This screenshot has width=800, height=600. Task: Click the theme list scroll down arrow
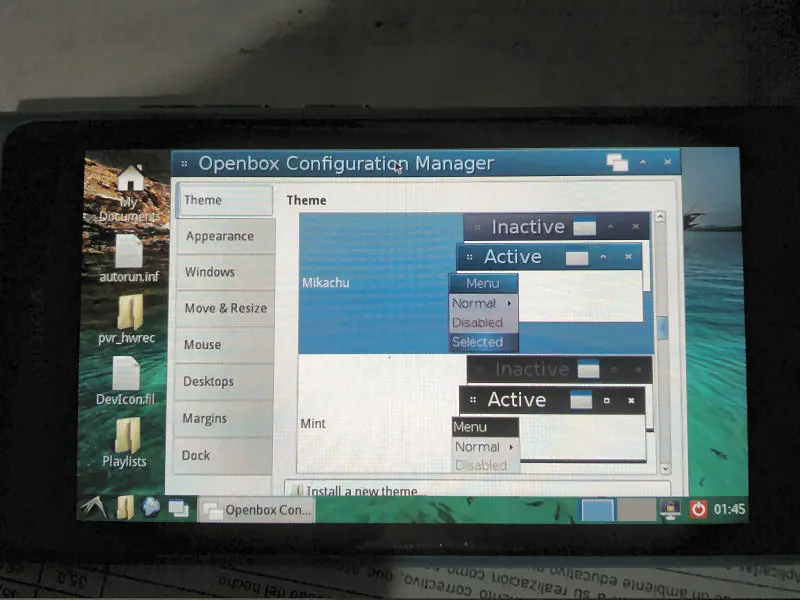pos(664,468)
